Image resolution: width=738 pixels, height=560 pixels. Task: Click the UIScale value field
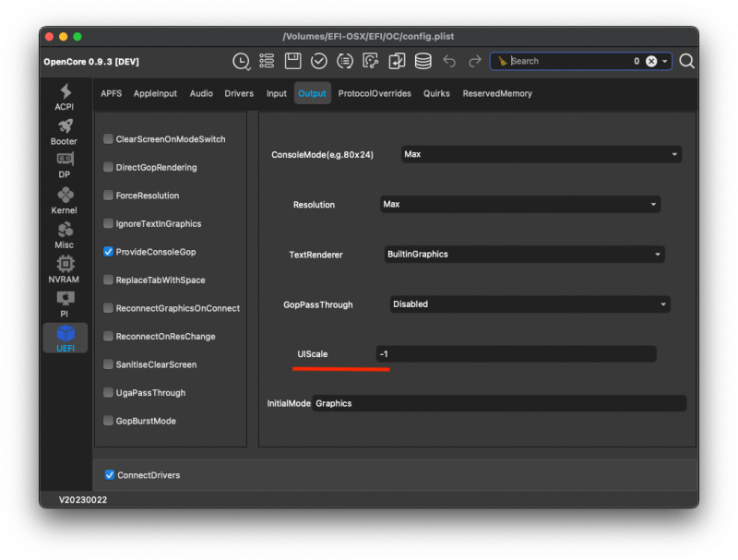[516, 354]
